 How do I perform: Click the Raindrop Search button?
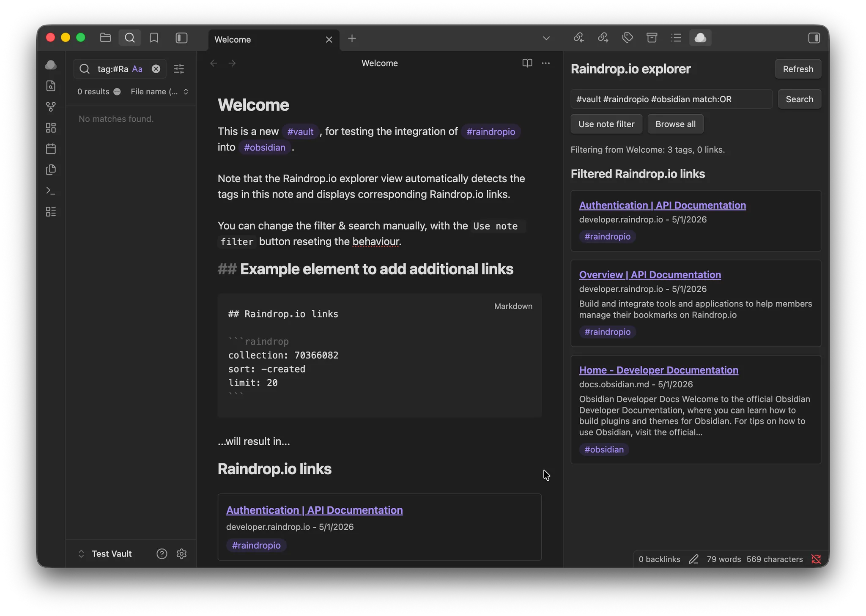click(799, 99)
